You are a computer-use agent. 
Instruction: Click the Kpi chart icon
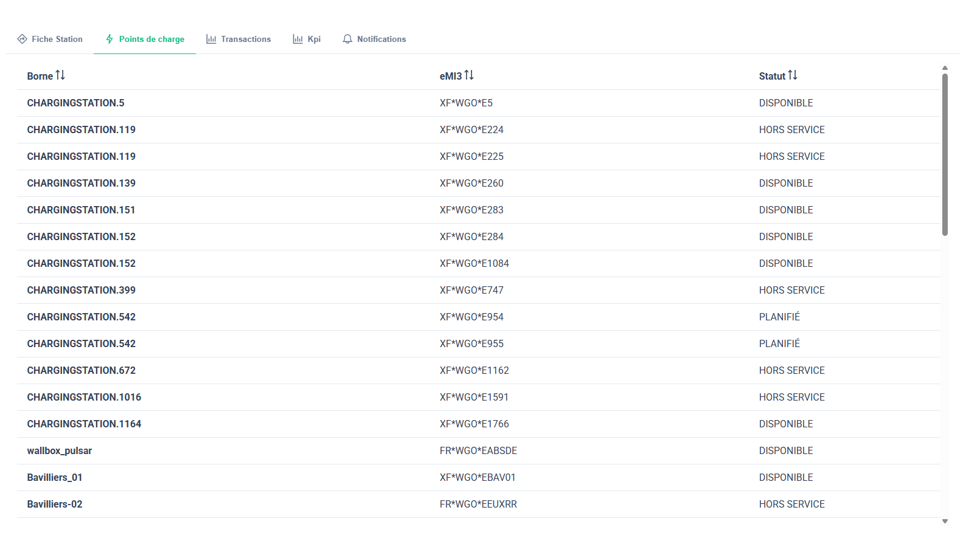[297, 39]
